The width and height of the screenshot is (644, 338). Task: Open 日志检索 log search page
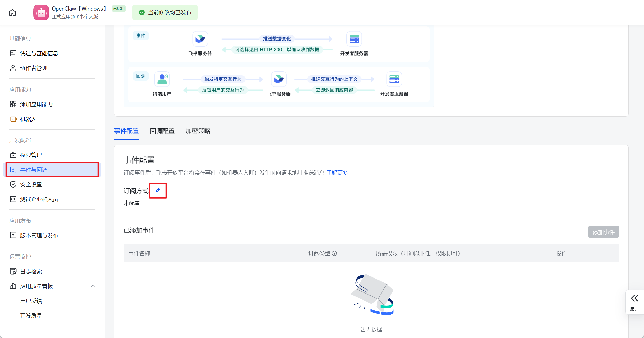click(x=31, y=271)
